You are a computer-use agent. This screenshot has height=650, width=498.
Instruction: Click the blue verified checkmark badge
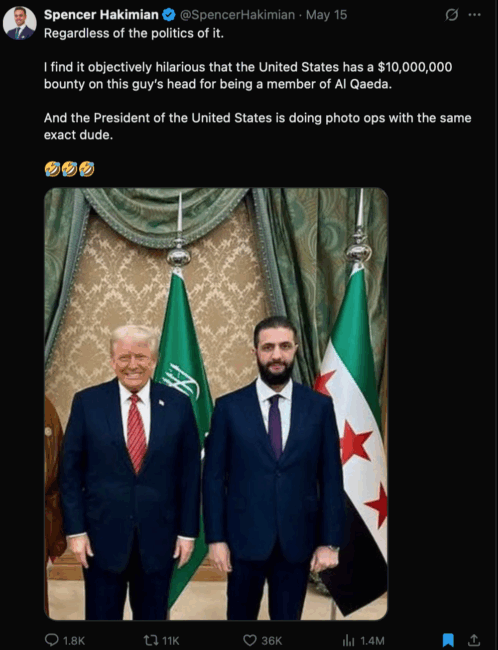(169, 15)
